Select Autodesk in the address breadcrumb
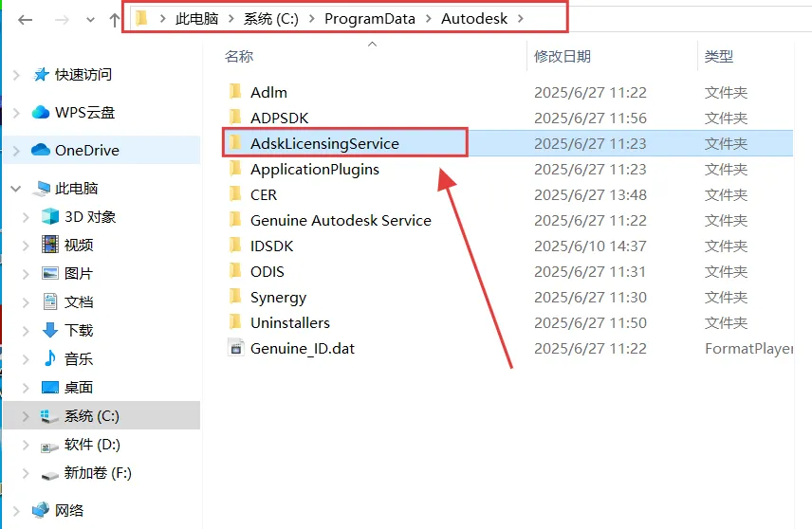The height and width of the screenshot is (529, 812). (x=474, y=19)
